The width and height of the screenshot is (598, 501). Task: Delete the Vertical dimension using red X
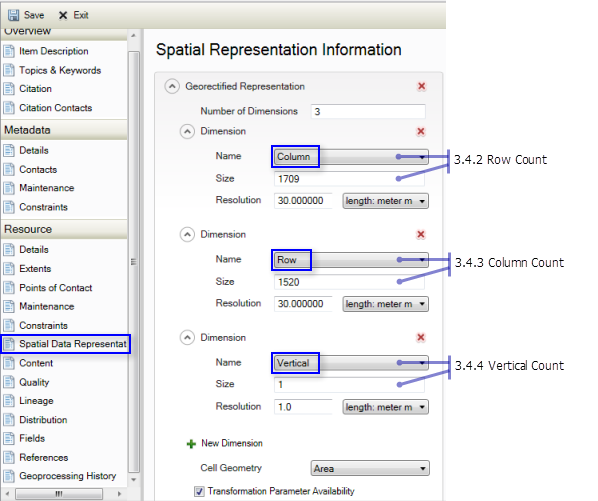coord(421,337)
